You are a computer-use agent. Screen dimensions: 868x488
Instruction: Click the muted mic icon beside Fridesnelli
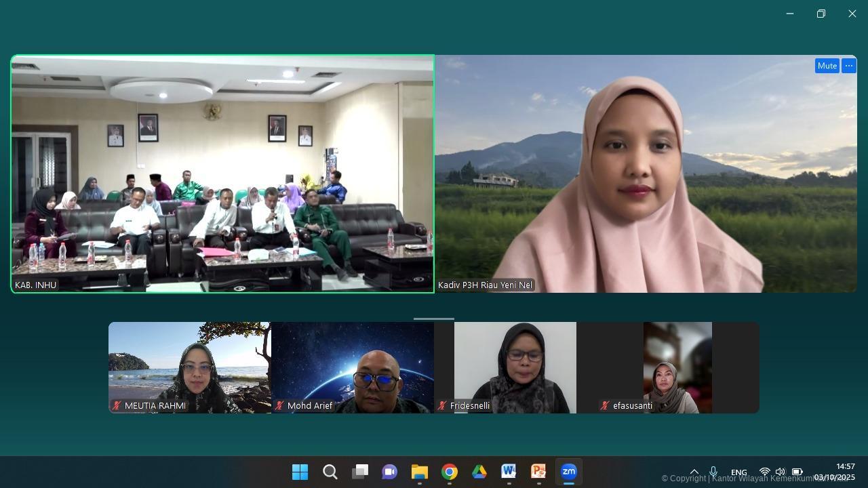[442, 406]
